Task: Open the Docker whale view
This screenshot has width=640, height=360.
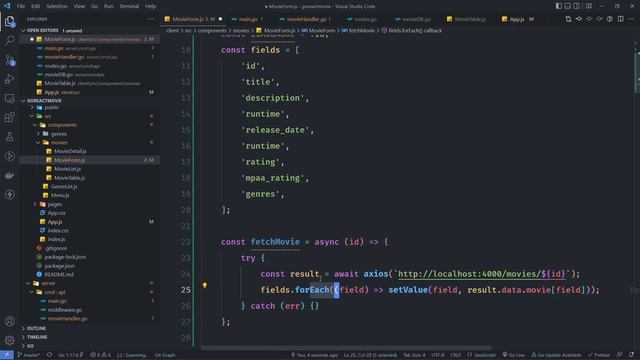Action: (10, 176)
